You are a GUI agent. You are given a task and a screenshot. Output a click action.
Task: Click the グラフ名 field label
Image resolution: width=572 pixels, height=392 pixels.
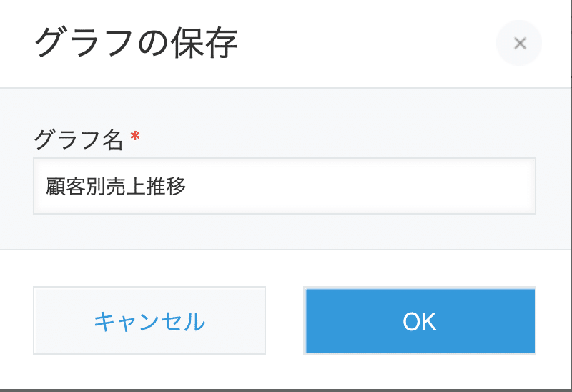tap(79, 139)
